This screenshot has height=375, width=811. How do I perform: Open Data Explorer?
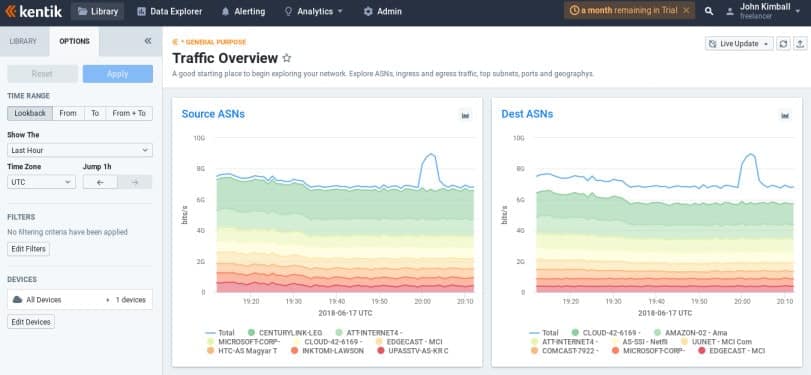click(x=170, y=11)
